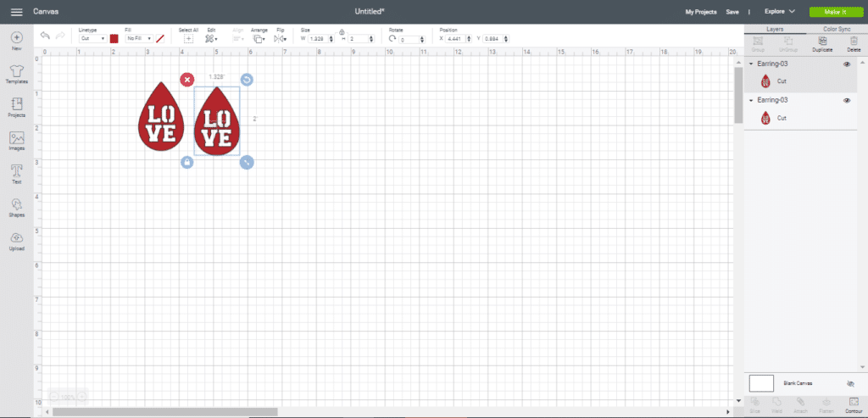This screenshot has width=868, height=418.
Task: Open the Explore machine dropdown
Action: pos(779,12)
